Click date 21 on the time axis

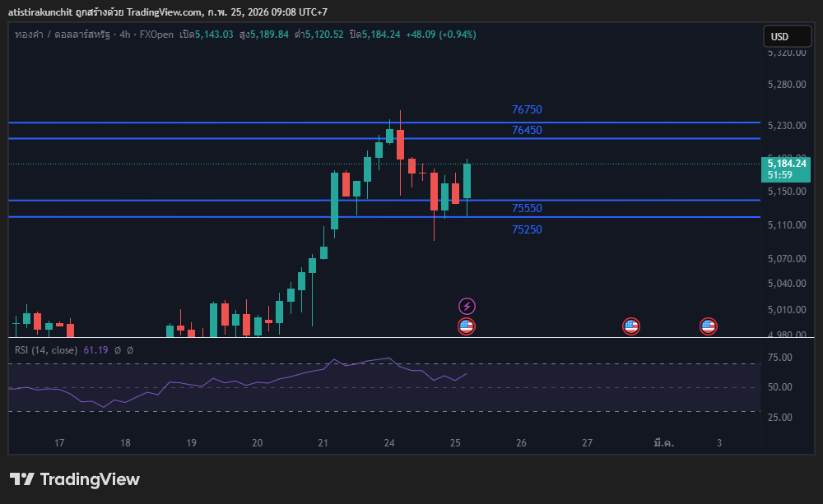coord(323,443)
